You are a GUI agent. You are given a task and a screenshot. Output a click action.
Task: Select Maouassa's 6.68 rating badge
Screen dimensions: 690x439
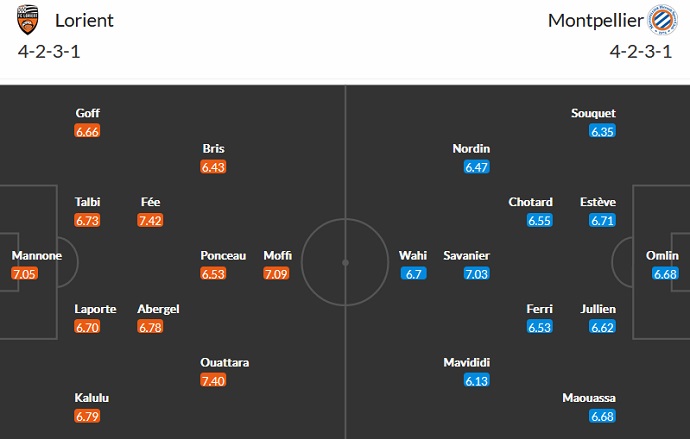602,416
